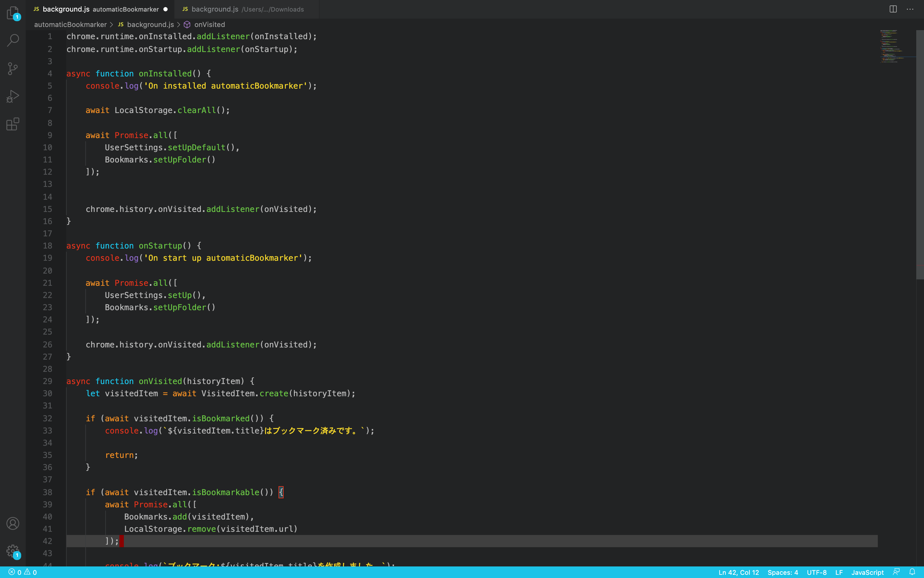Click VisitedItem.create on line 30

click(x=245, y=393)
